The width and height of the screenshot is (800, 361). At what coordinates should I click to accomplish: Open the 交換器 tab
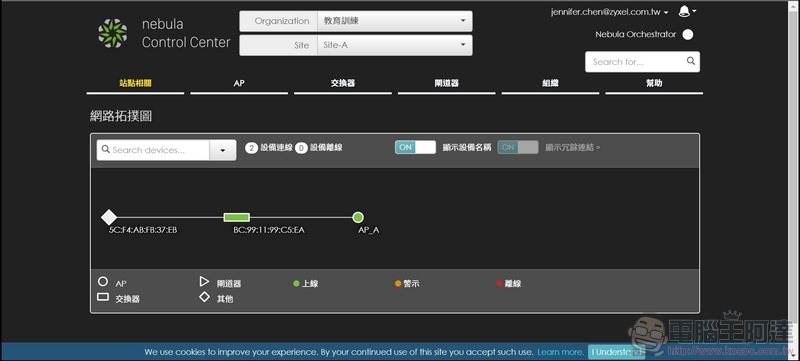pyautogui.click(x=343, y=83)
